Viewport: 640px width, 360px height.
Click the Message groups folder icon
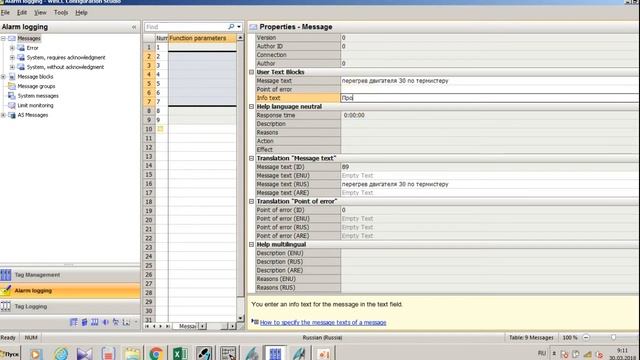(x=12, y=86)
